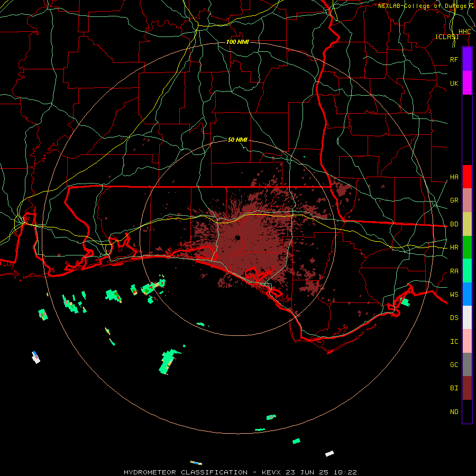Pick the yellow BD legend swatch
The height and width of the screenshot is (476, 476).
coord(467,224)
